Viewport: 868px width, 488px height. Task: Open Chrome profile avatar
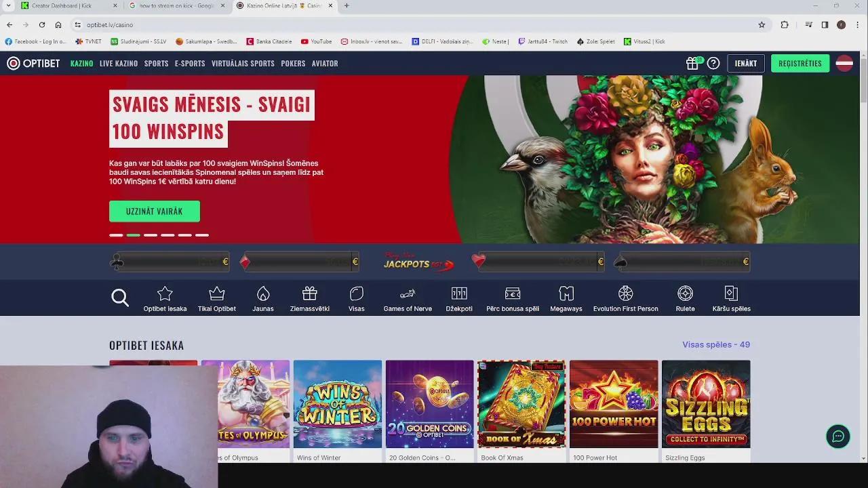(841, 24)
